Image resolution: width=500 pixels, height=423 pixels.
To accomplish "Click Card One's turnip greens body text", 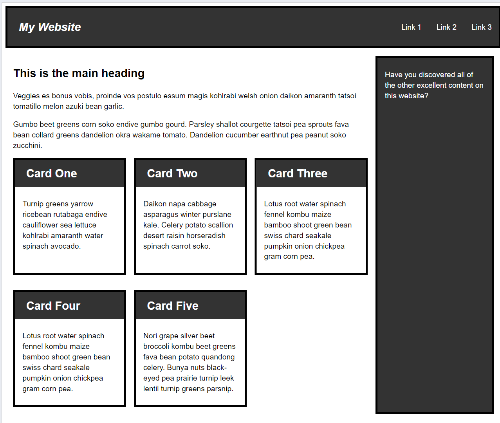I will (x=65, y=225).
